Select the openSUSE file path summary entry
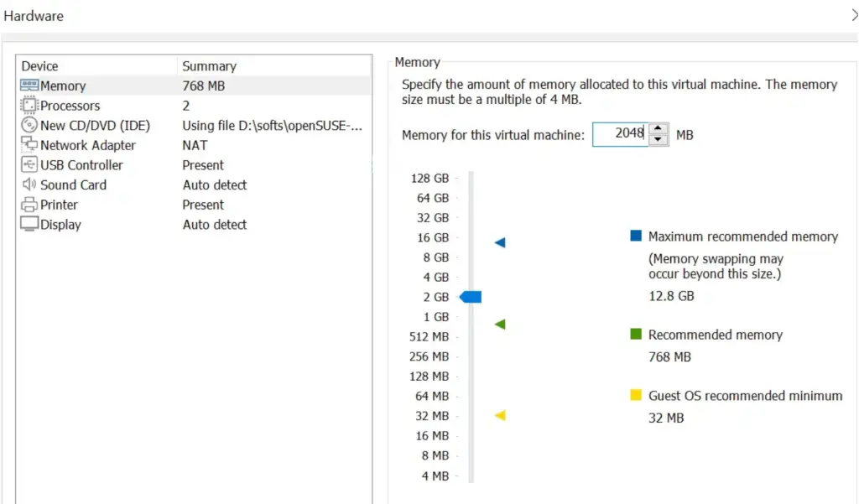Image resolution: width=859 pixels, height=504 pixels. 273,125
